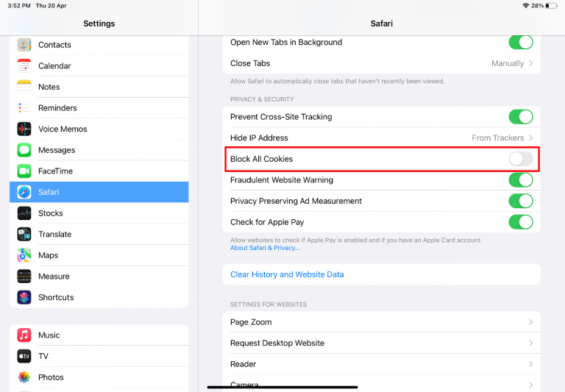Disable Prevent Cross-Site Tracking
This screenshot has width=565, height=392.
tap(520, 117)
